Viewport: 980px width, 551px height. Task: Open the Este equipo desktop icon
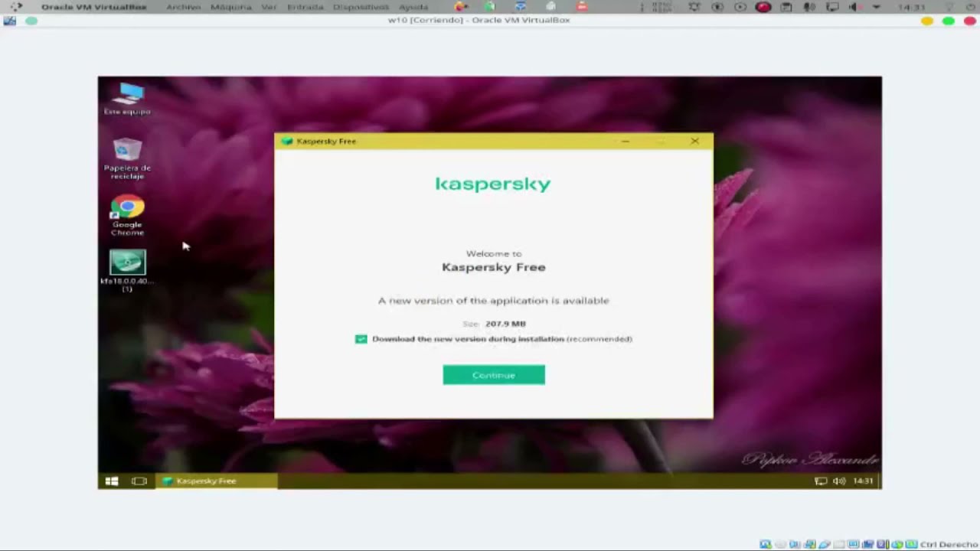(x=128, y=99)
